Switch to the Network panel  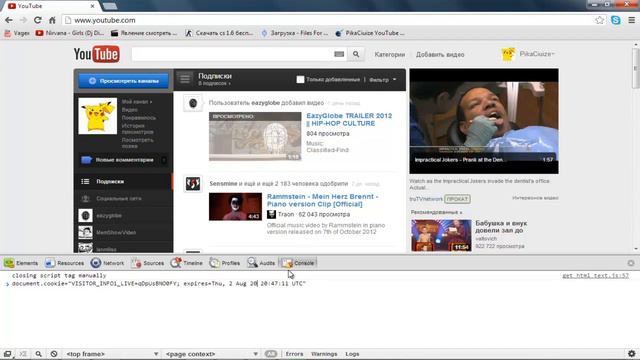coord(107,263)
